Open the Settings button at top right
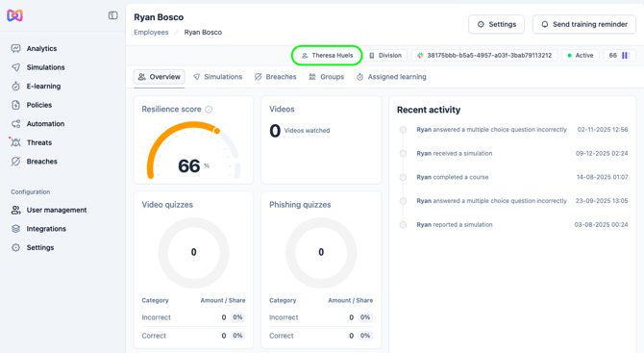 [x=497, y=24]
